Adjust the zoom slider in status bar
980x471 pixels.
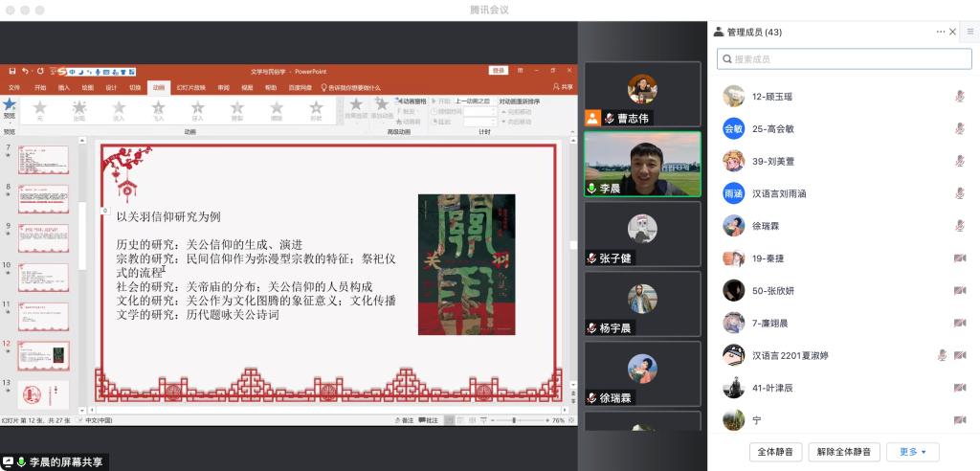pyautogui.click(x=514, y=420)
